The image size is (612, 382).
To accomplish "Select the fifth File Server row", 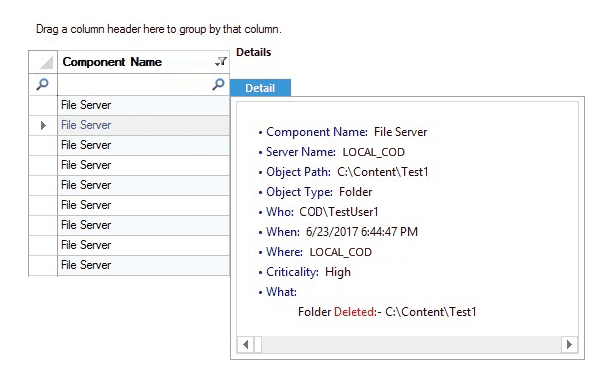I will pyautogui.click(x=143, y=185).
